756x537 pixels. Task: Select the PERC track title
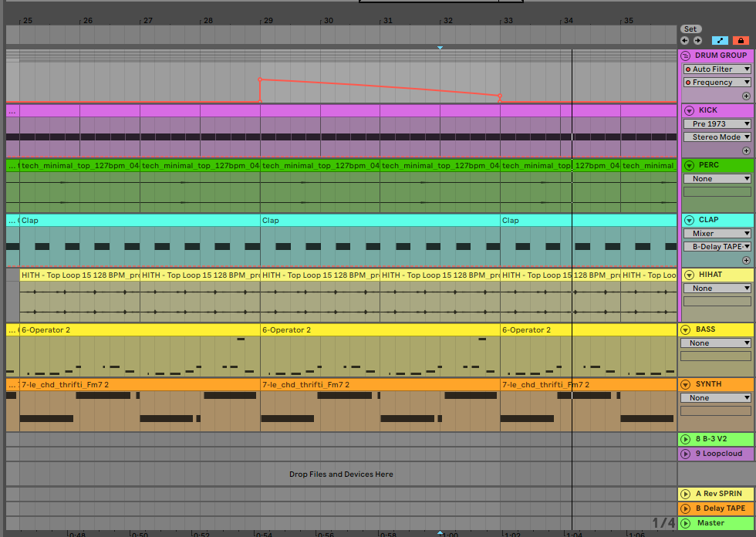pyautogui.click(x=709, y=165)
